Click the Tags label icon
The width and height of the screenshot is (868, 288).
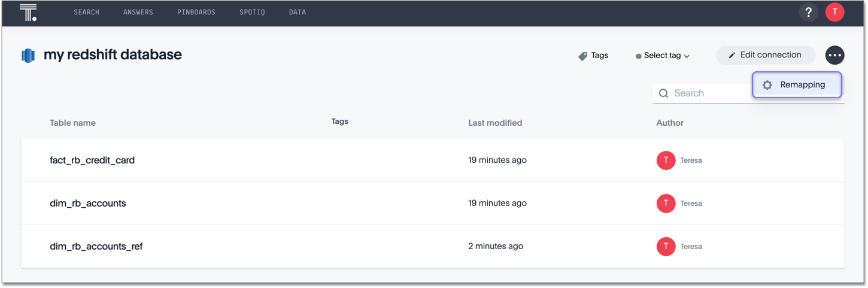582,56
